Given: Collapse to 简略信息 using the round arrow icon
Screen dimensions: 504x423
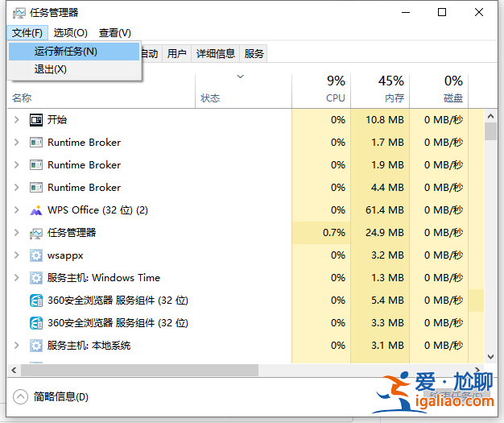Looking at the screenshot, I should [21, 397].
